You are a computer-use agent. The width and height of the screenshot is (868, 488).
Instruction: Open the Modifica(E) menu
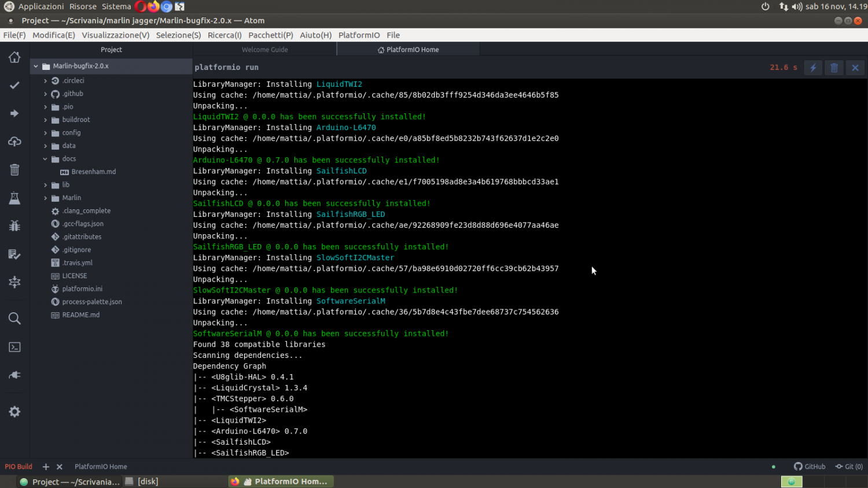[54, 35]
